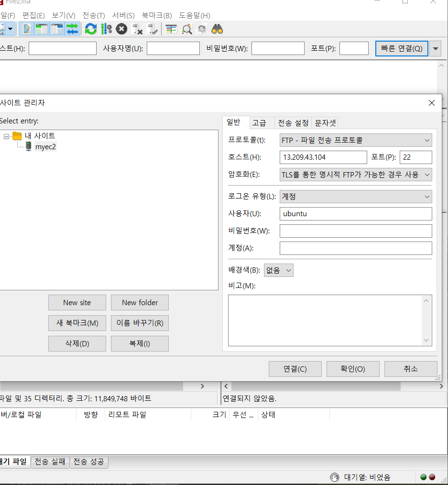Viewport: 448px width, 485px height.
Task: Click the quick connect 포트(P) field
Action: [354, 49]
